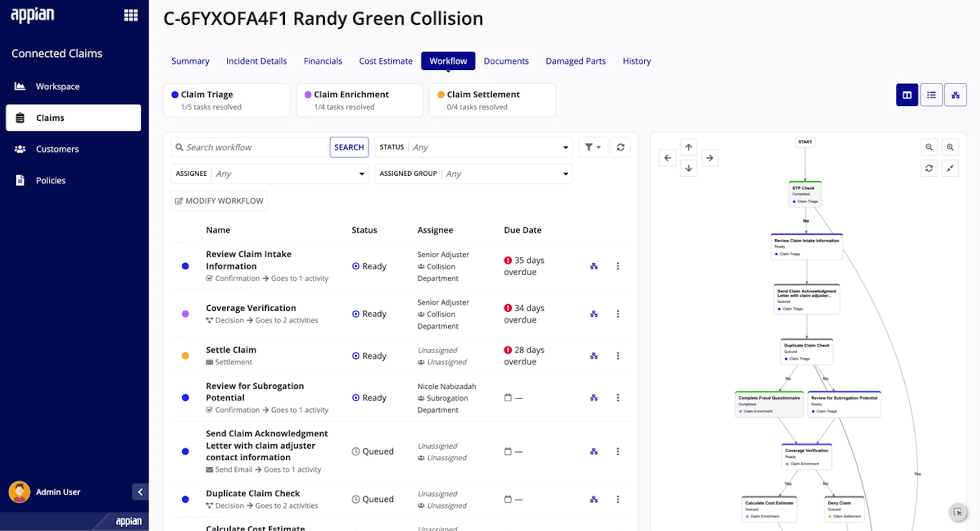Click Review for Subrogation Potential task name
The width and height of the screenshot is (980, 531).
[255, 392]
